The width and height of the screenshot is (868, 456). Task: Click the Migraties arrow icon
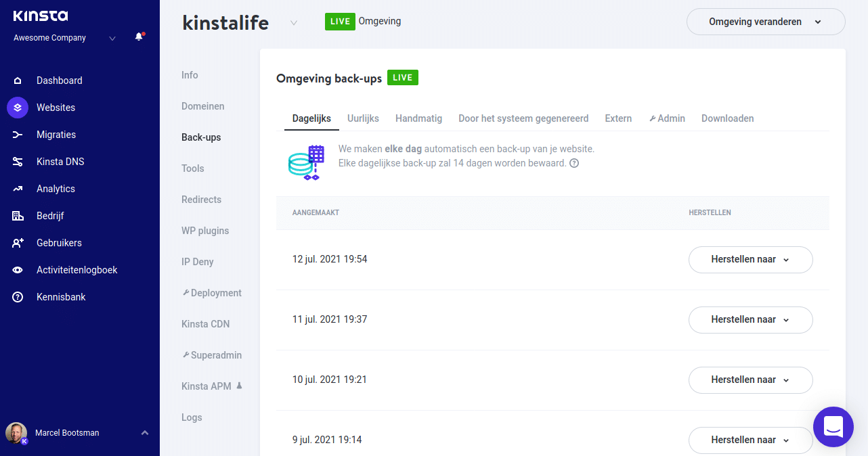(18, 135)
